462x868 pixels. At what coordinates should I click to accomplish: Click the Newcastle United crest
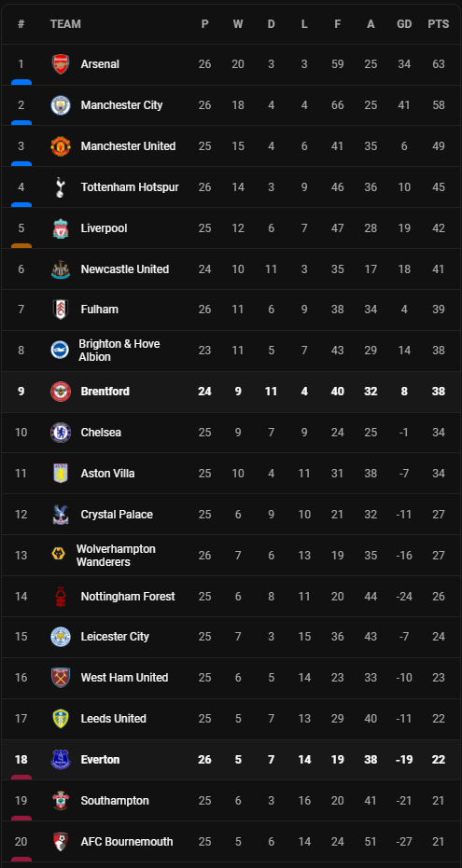(61, 269)
